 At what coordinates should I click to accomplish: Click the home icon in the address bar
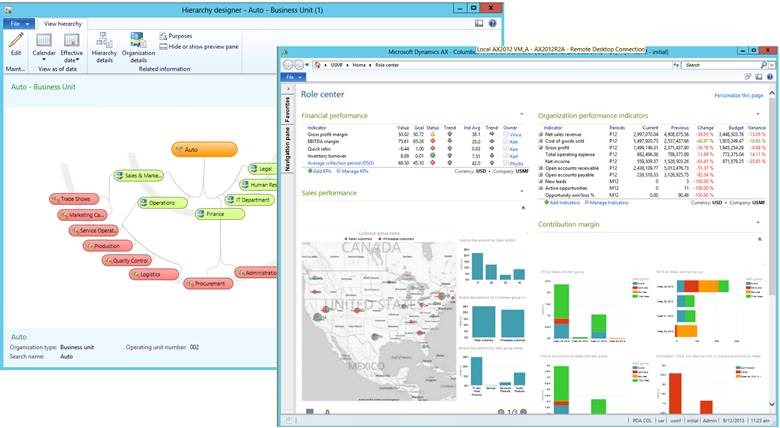(x=317, y=65)
